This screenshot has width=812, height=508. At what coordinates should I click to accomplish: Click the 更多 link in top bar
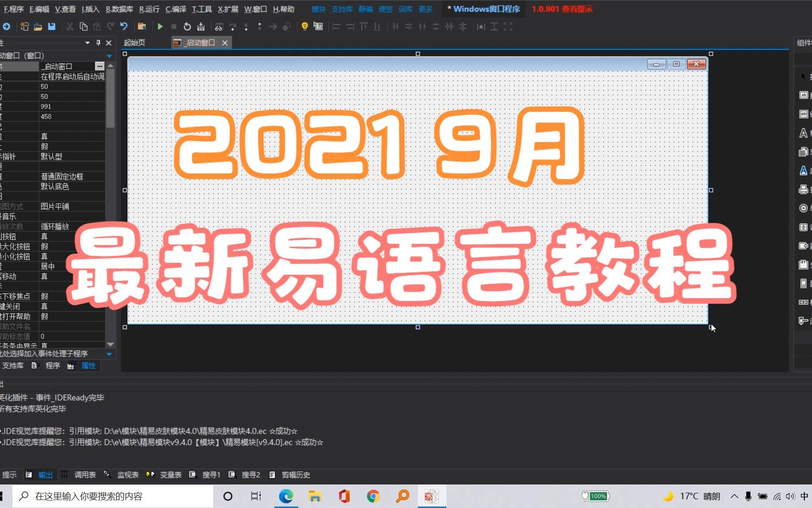426,9
